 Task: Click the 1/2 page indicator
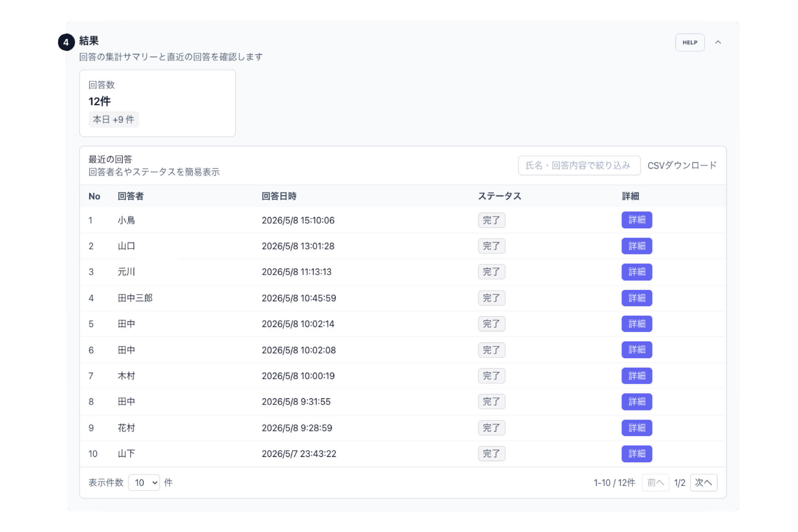680,483
